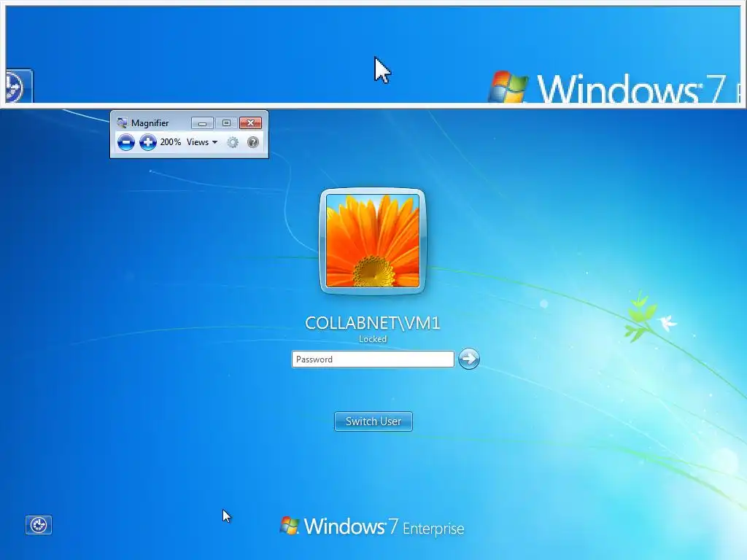Click the COLLABNET\VM1 username text
Image resolution: width=747 pixels, height=560 pixels.
(373, 323)
